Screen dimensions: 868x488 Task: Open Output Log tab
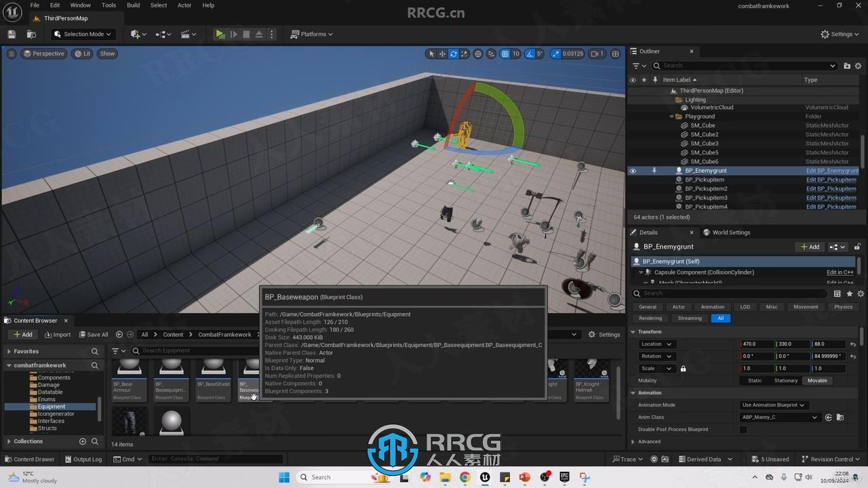pyautogui.click(x=83, y=459)
